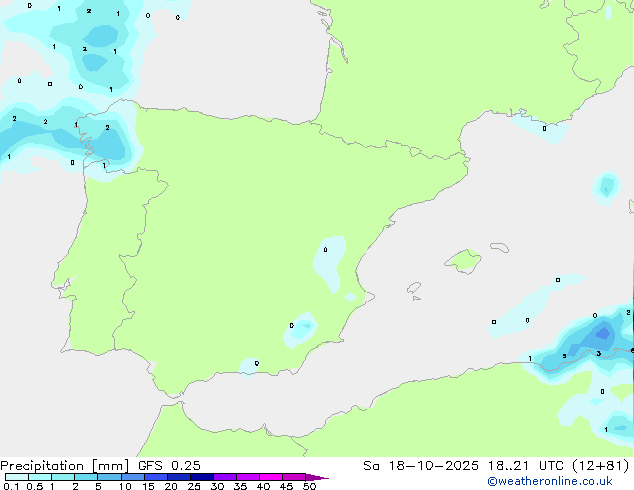
Task: Click the lightest 0.1–0.5 mm legend swatch
Action: pyautogui.click(x=17, y=477)
